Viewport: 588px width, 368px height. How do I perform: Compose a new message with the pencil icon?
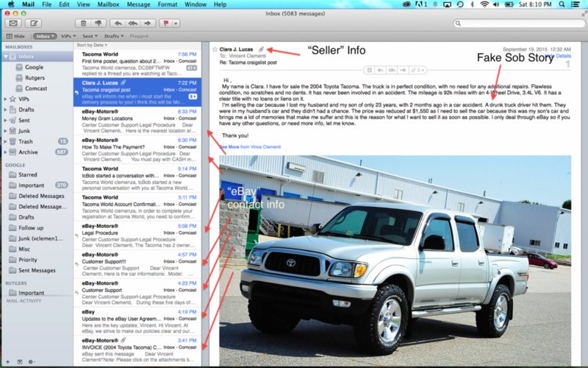[x=34, y=24]
